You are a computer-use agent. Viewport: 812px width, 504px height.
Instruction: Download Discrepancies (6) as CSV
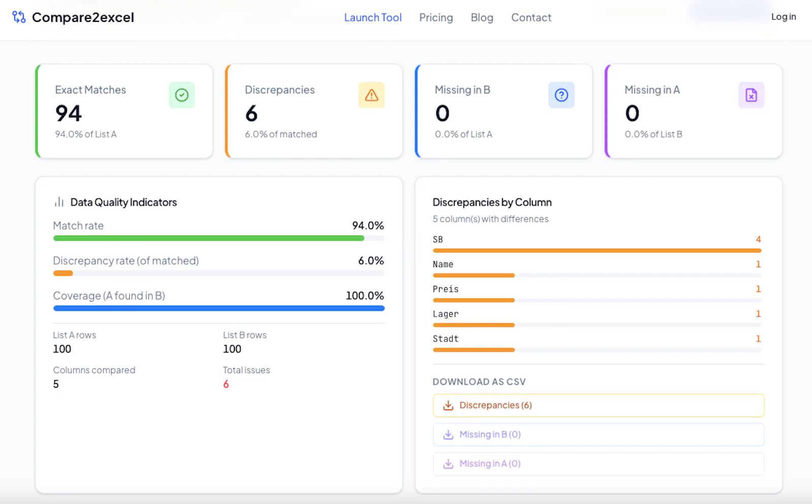[x=598, y=406]
